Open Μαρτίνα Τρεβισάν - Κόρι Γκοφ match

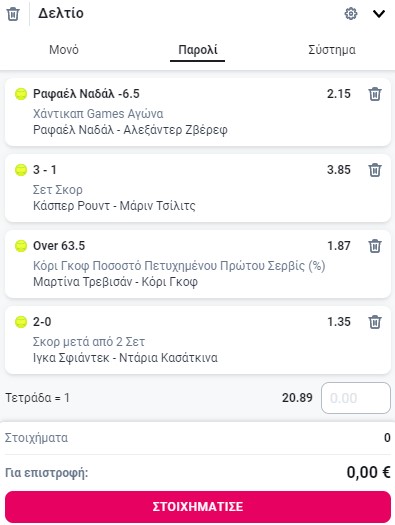coord(115,282)
